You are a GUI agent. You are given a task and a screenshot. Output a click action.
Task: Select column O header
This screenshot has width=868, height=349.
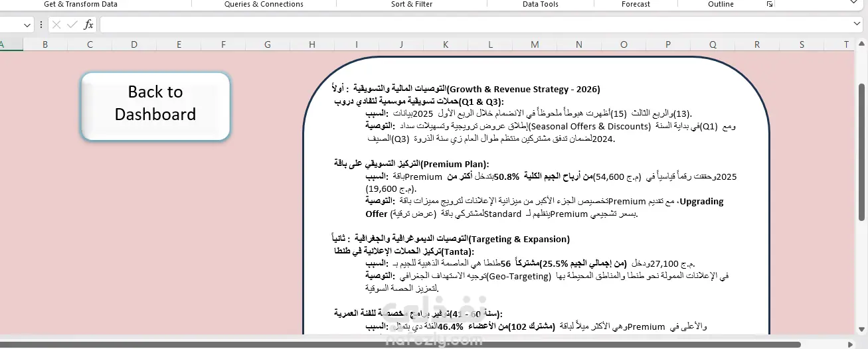click(x=624, y=44)
